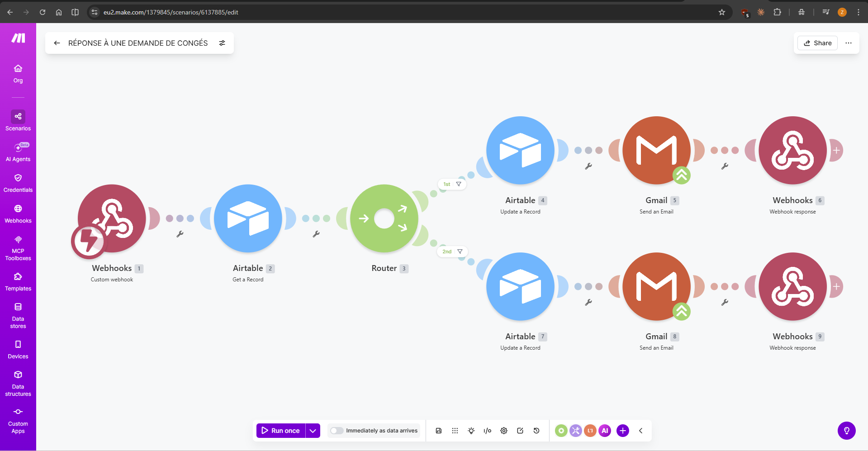
Task: Reload the page with browser refresh button
Action: pos(43,12)
